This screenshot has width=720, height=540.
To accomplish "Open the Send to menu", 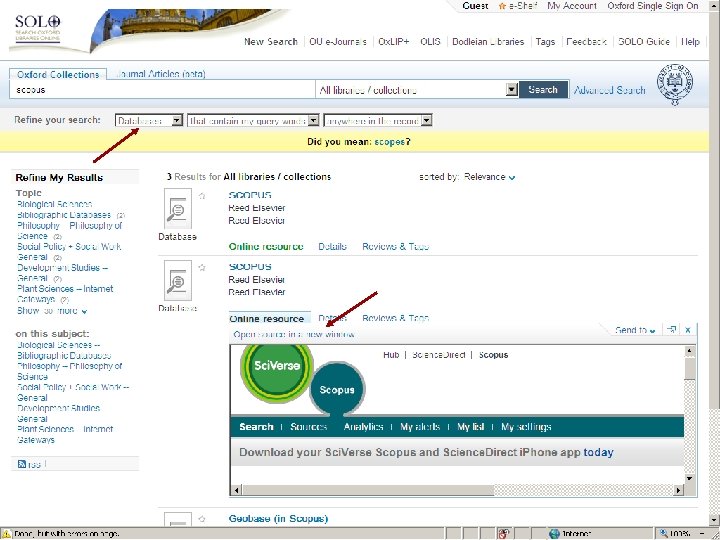I will (635, 330).
